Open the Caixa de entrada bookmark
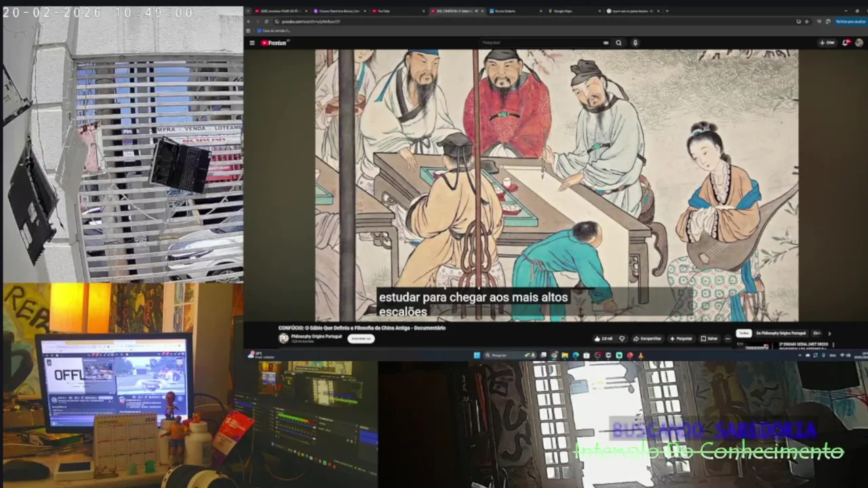The image size is (868, 488). click(x=273, y=30)
